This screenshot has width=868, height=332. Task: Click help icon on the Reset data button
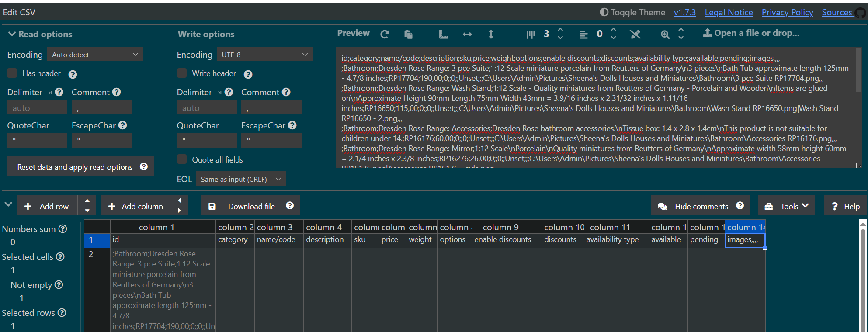tap(144, 167)
